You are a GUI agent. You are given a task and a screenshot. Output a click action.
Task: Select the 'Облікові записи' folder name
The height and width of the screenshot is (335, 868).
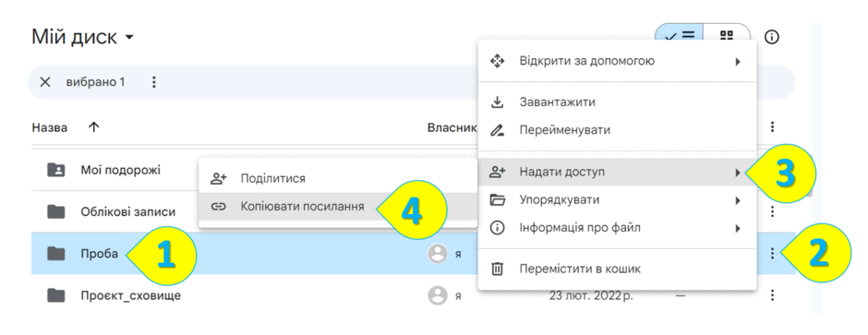(x=128, y=211)
